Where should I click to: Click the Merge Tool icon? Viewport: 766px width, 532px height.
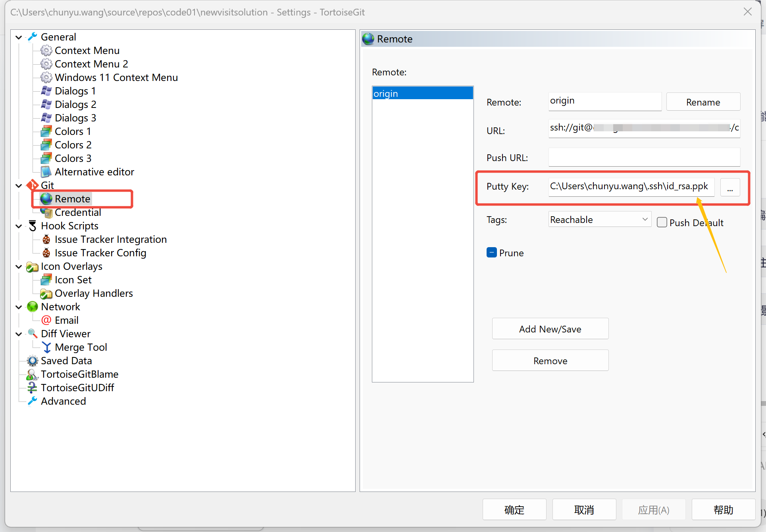click(46, 347)
